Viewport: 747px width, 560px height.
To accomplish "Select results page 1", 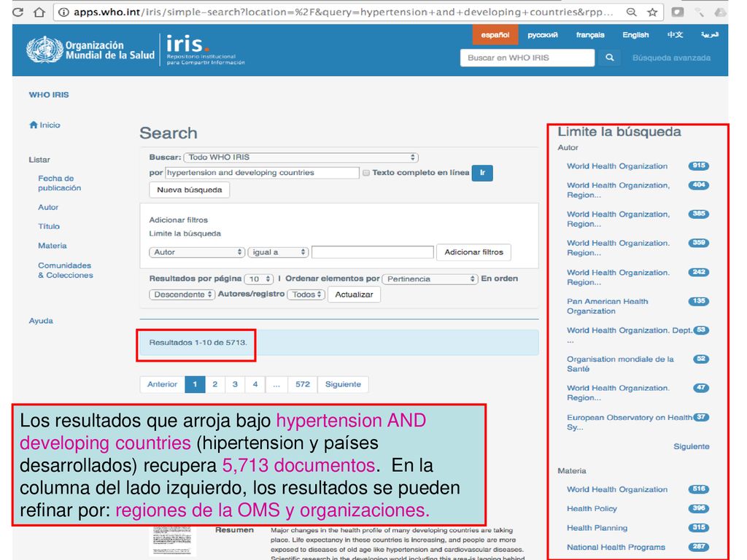I will 195,384.
